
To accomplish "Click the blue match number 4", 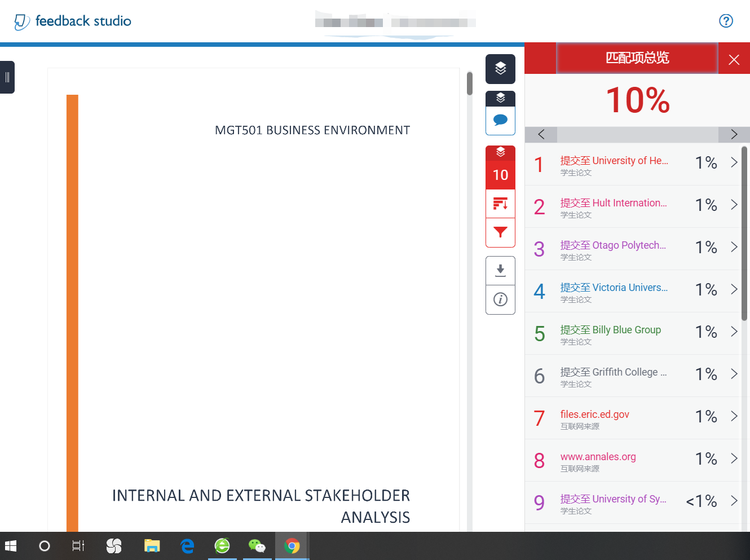I will [x=539, y=292].
